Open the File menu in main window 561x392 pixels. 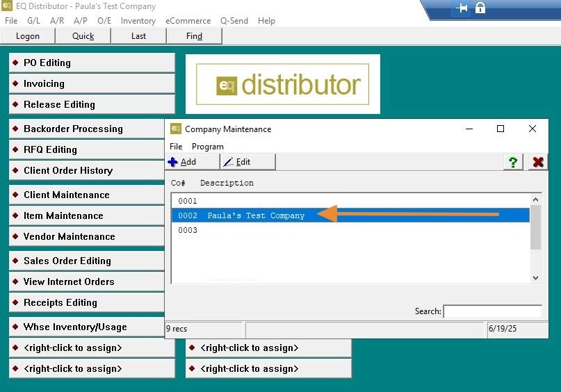tap(11, 21)
